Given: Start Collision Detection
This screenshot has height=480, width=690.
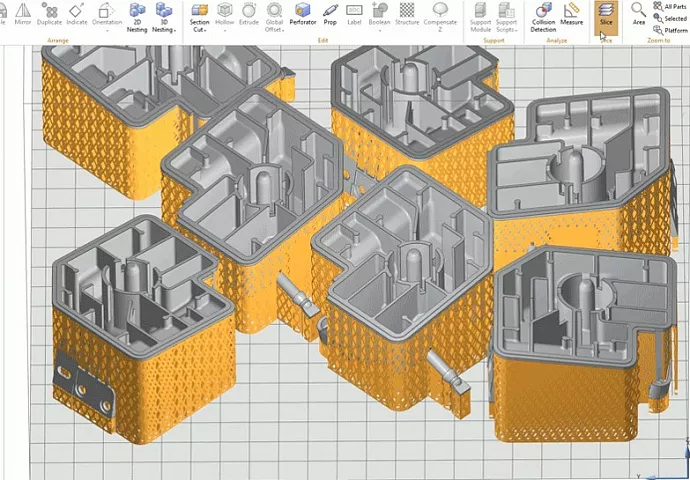Looking at the screenshot, I should point(543,17).
